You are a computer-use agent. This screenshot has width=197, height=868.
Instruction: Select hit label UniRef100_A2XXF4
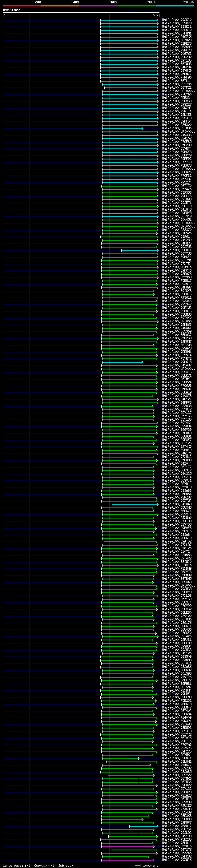[177, 515]
